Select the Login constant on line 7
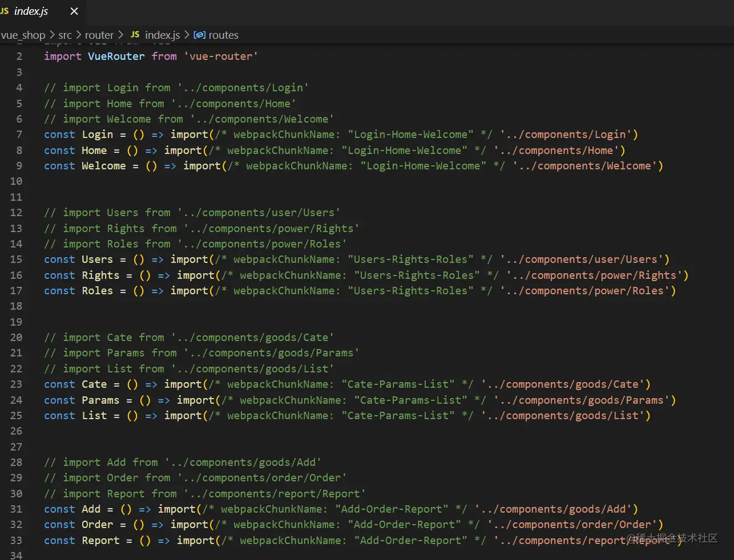This screenshot has width=734, height=560. pyautogui.click(x=97, y=134)
